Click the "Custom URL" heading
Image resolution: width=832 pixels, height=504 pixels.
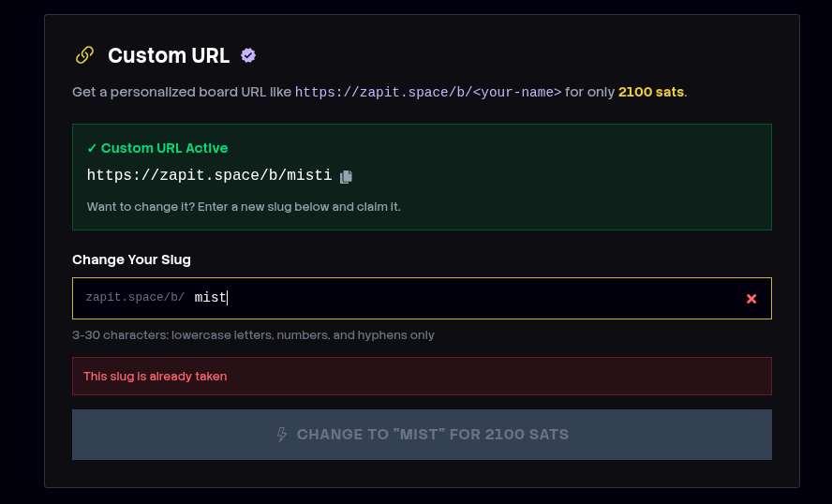169,55
